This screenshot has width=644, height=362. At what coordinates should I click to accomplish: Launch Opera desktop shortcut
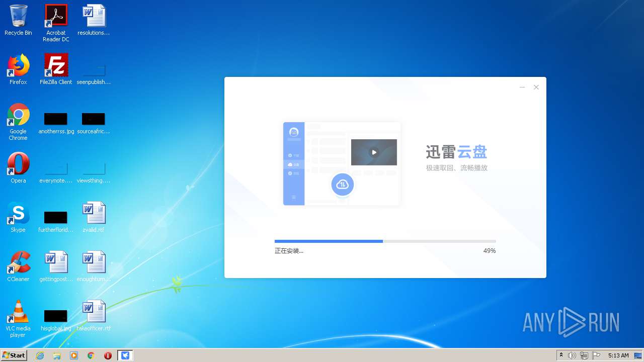18,168
